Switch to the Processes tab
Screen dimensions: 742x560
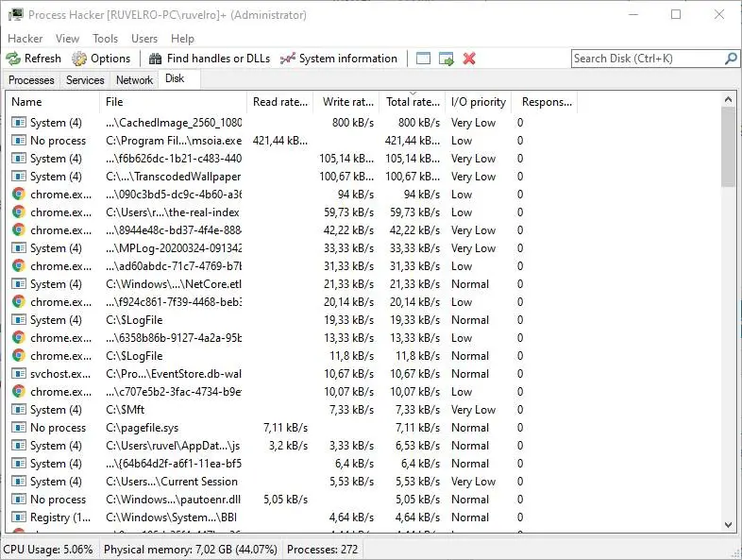tap(32, 80)
